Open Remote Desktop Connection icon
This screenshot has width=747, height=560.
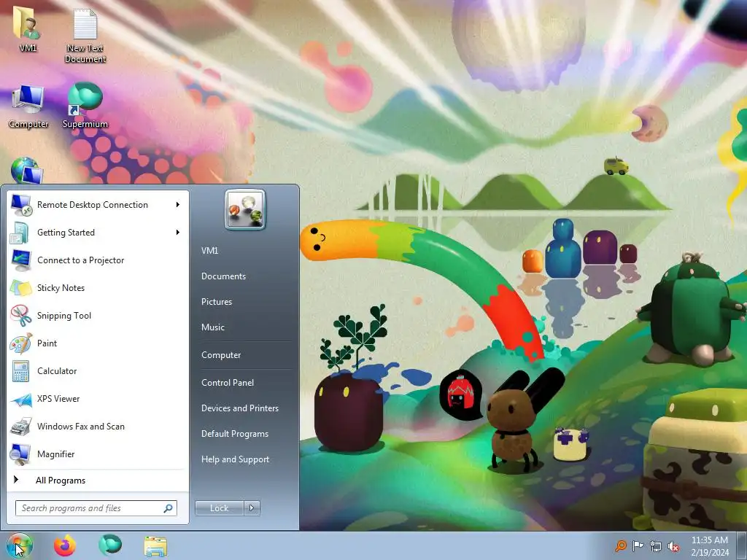point(21,205)
